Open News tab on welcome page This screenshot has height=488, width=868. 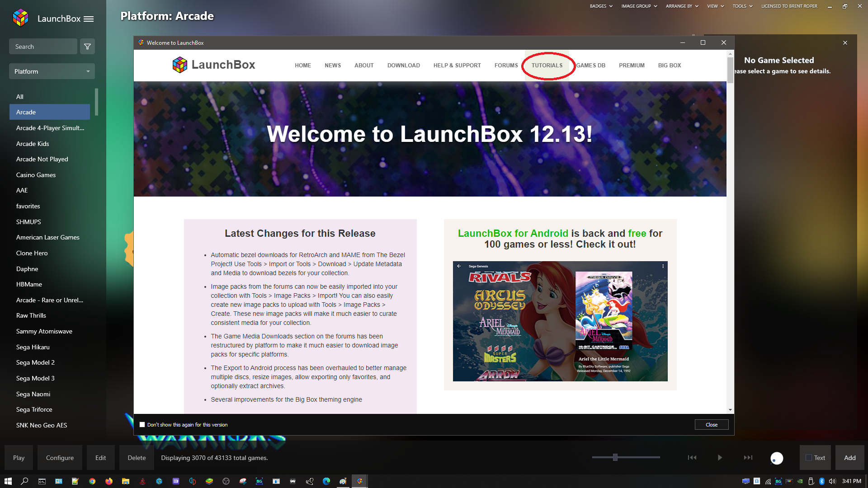pos(333,66)
